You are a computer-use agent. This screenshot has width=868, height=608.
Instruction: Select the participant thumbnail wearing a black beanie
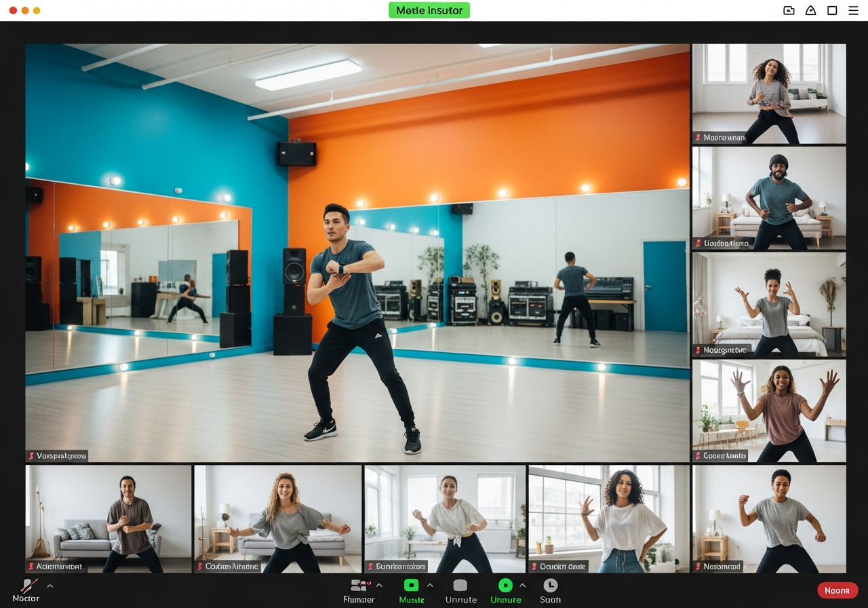pyautogui.click(x=769, y=198)
